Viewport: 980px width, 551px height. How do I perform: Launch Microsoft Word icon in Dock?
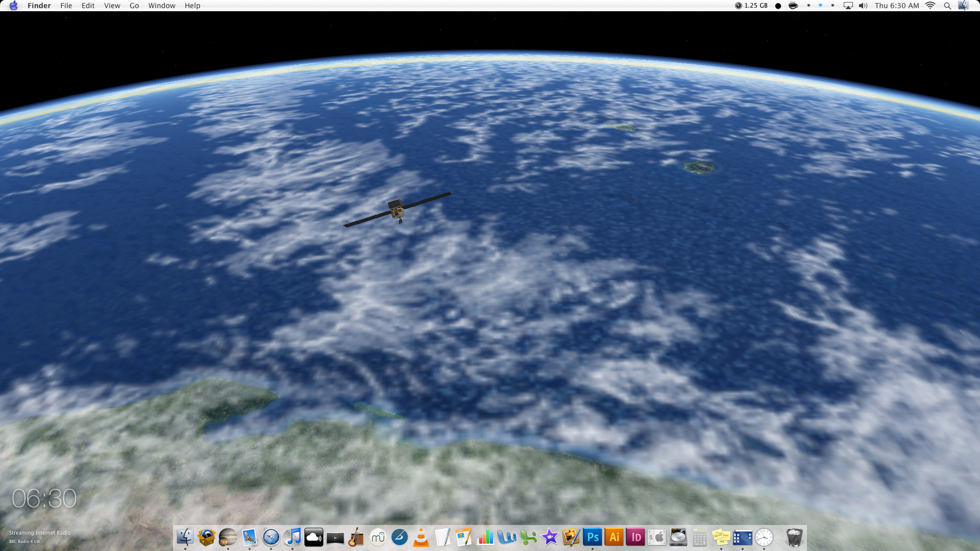(507, 537)
